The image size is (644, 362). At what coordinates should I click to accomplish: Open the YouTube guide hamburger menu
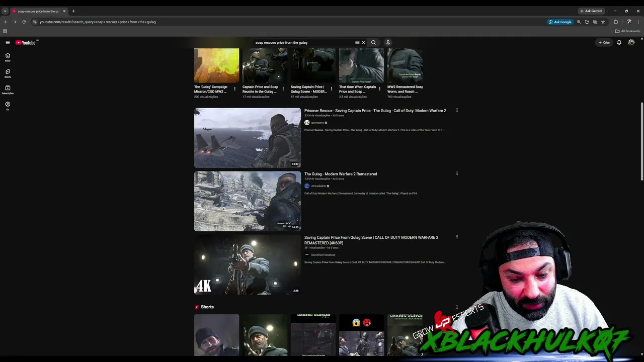click(8, 43)
